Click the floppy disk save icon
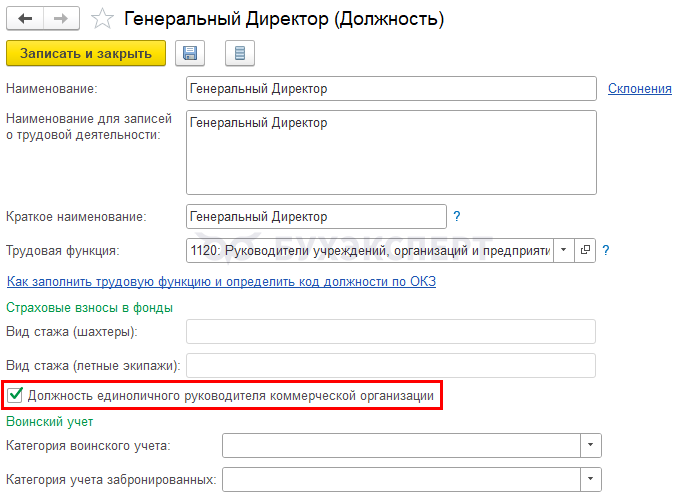The width and height of the screenshot is (688, 497). (x=190, y=54)
